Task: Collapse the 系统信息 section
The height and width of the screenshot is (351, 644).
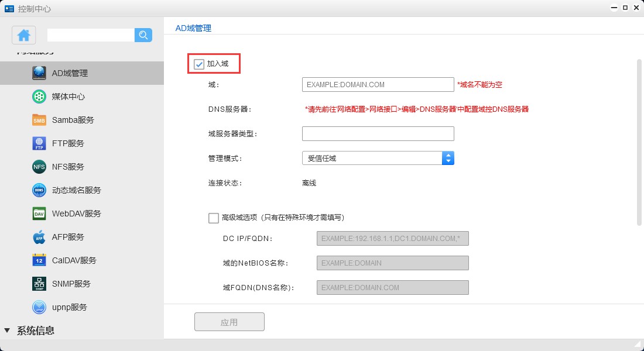Action: (x=7, y=331)
